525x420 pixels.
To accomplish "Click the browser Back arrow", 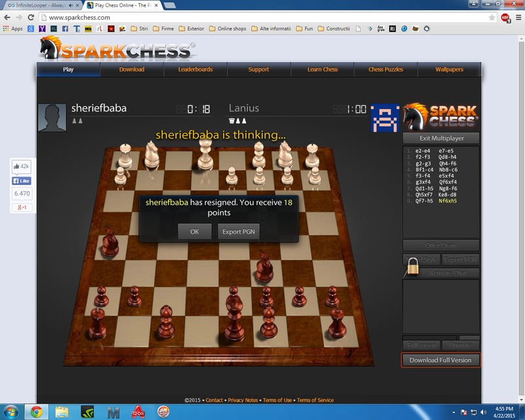I will (x=7, y=18).
